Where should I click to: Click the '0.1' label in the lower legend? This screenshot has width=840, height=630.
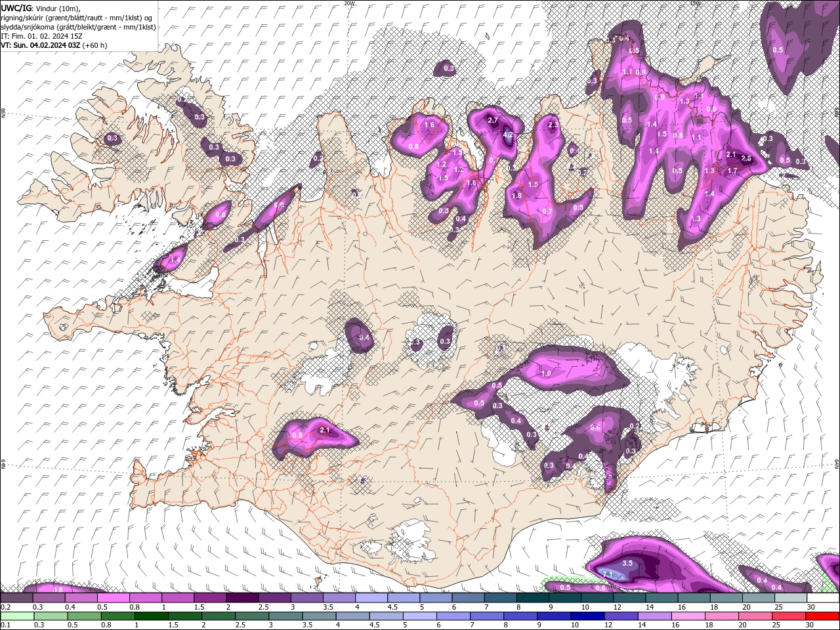tap(5, 625)
